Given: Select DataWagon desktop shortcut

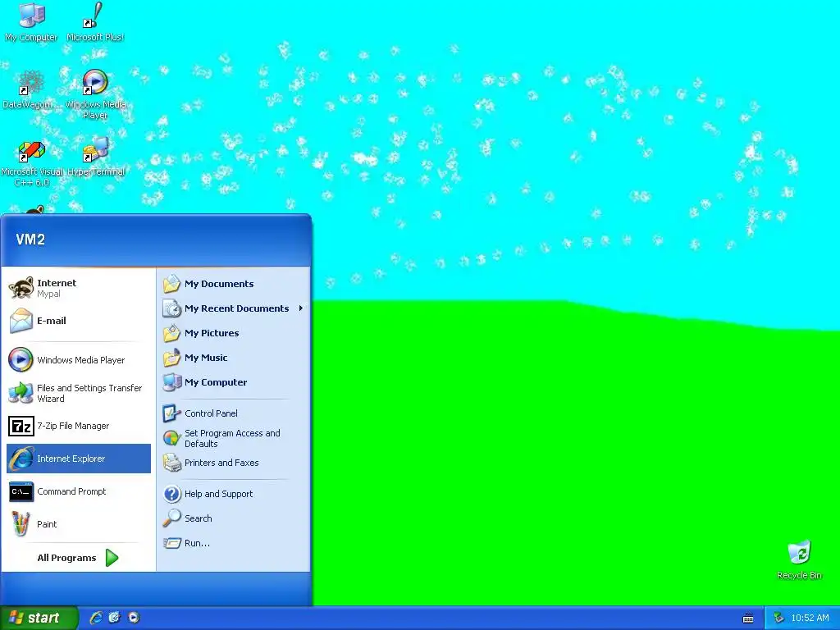Looking at the screenshot, I should (30, 90).
